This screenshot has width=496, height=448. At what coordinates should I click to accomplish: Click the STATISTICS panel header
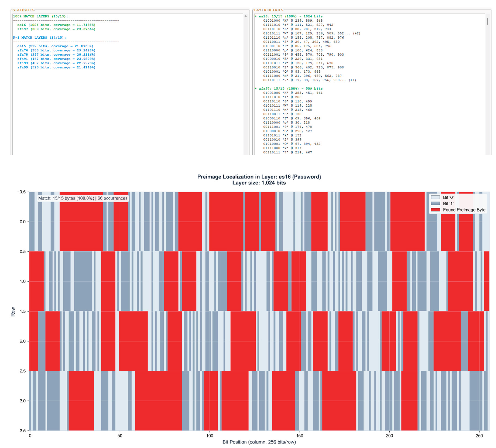point(23,10)
